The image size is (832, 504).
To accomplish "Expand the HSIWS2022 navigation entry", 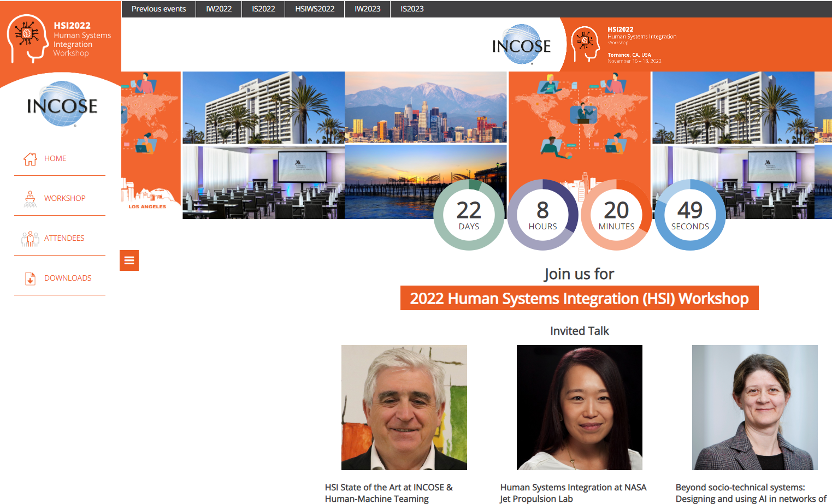I will 314,9.
